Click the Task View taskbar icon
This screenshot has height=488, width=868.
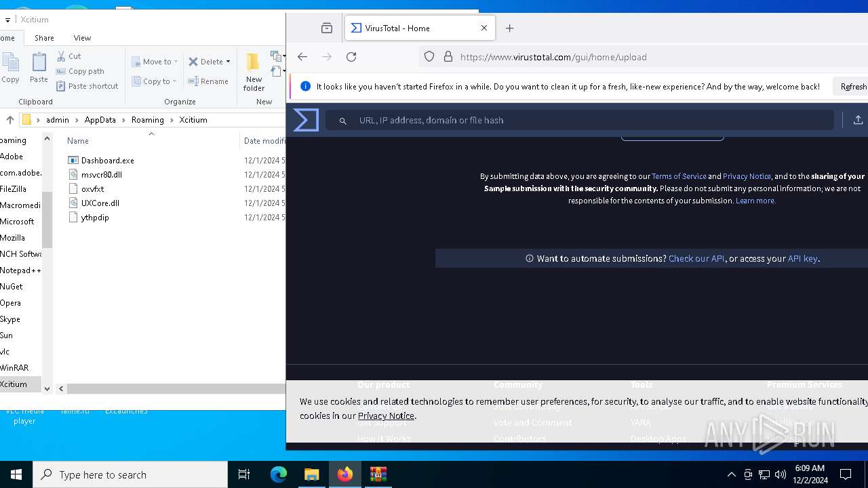pos(244,474)
